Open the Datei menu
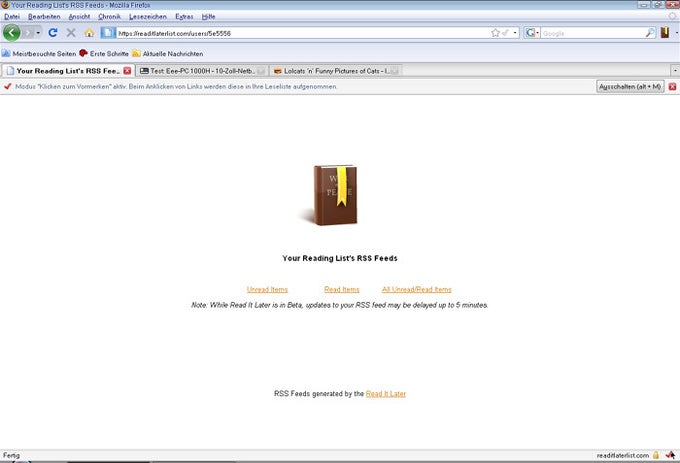Image resolution: width=680 pixels, height=463 pixels. point(12,16)
